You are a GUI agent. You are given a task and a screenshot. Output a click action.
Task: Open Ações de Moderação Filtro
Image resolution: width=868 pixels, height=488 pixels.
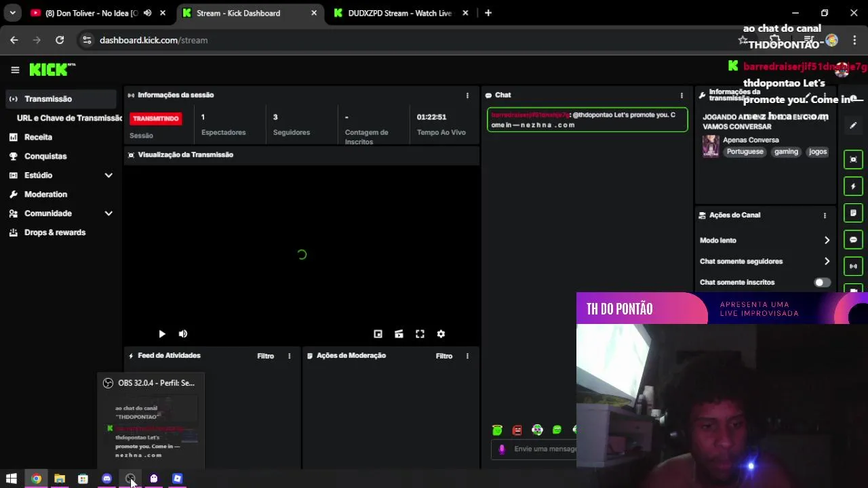click(443, 356)
